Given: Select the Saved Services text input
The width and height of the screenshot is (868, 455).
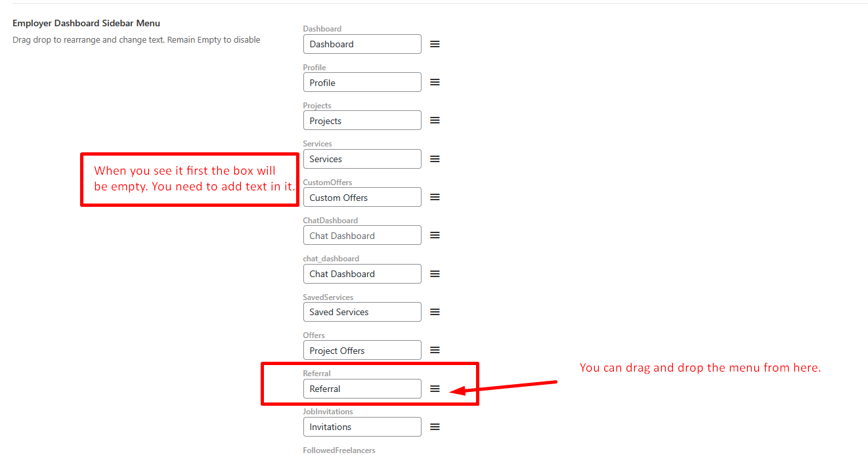Looking at the screenshot, I should (362, 312).
